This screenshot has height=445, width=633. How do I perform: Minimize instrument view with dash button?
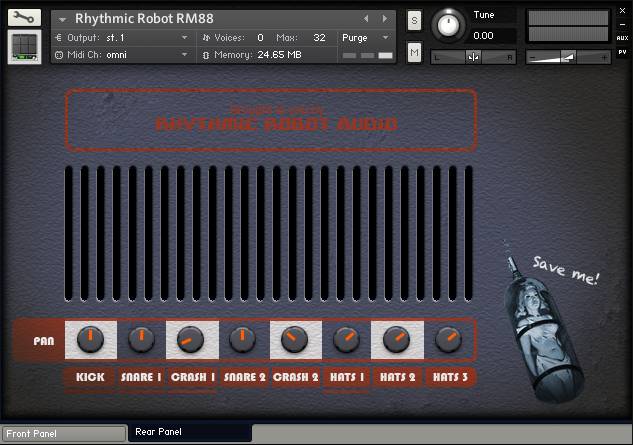[622, 25]
